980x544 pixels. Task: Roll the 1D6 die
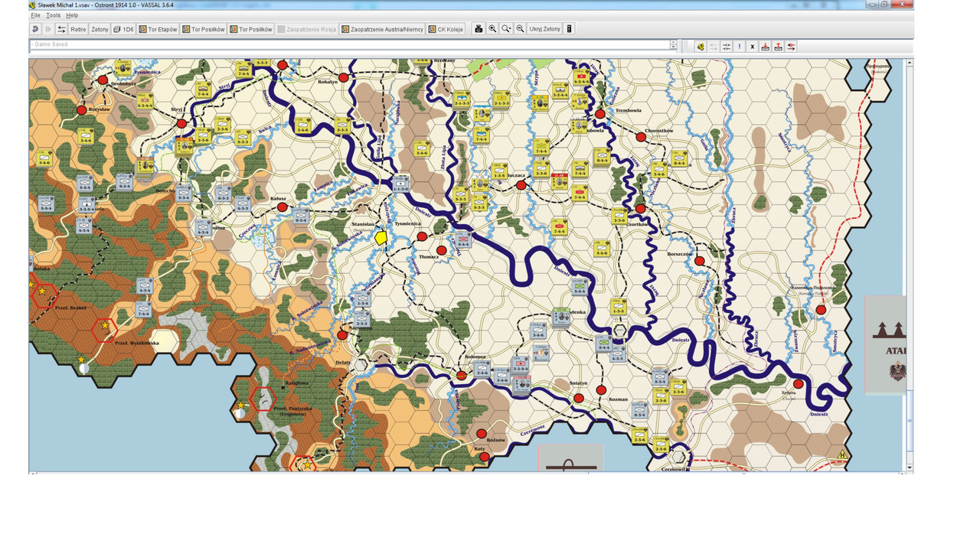point(123,29)
